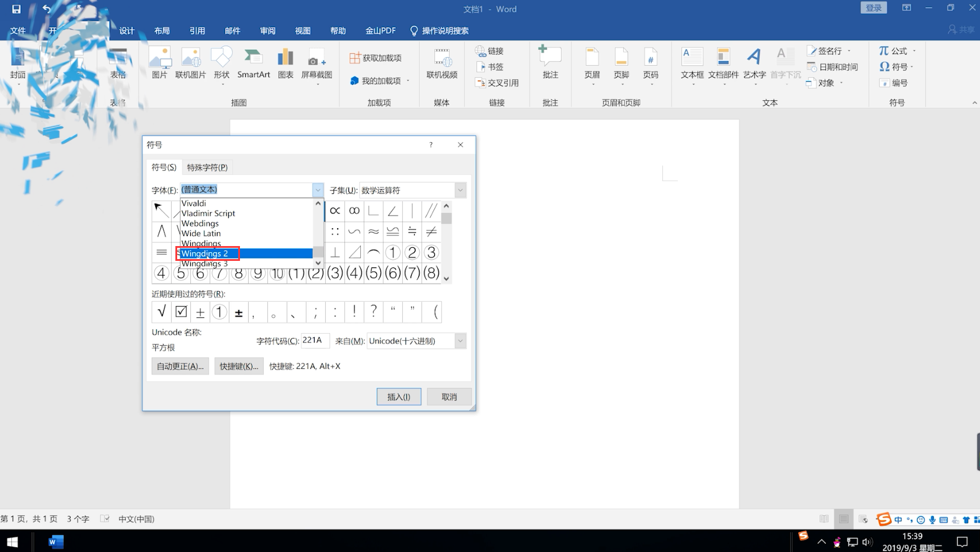The height and width of the screenshot is (552, 980).
Task: Click the volume tray icon
Action: 867,541
